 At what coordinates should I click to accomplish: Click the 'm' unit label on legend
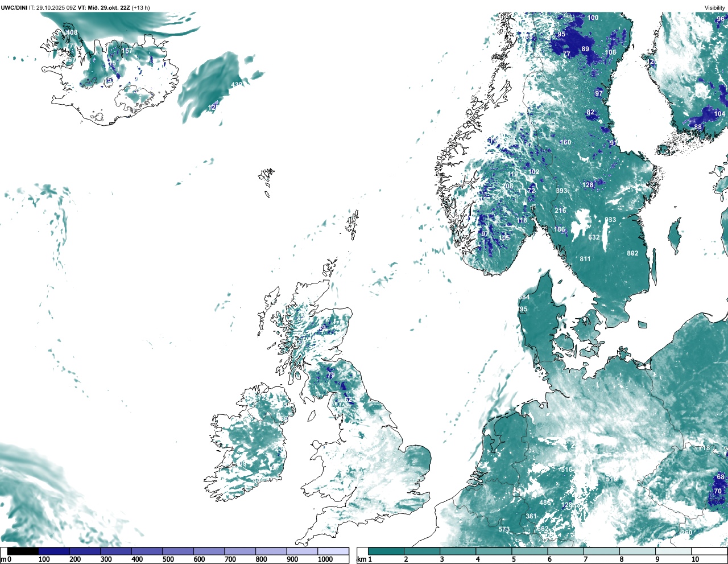pos(3,559)
